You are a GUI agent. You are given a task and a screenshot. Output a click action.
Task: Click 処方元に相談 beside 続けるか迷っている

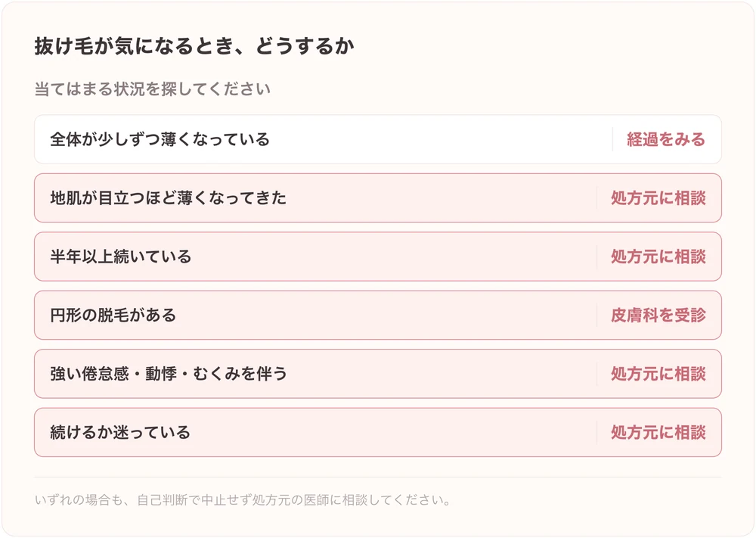coord(658,432)
